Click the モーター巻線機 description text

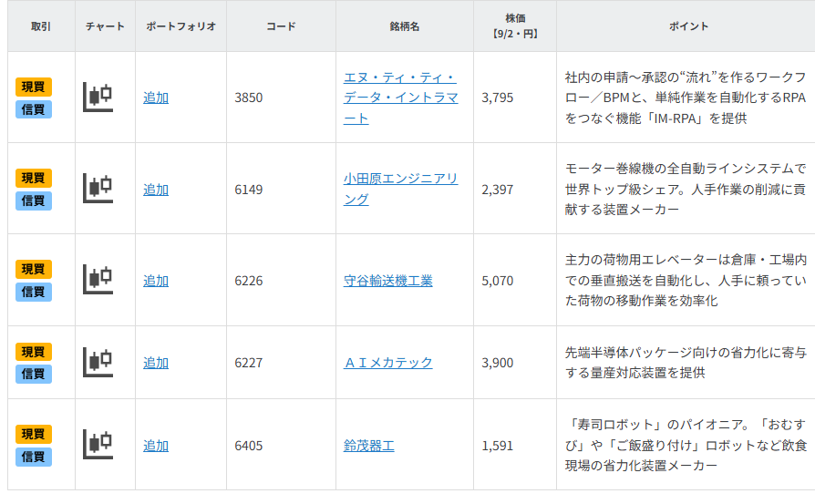[685, 190]
